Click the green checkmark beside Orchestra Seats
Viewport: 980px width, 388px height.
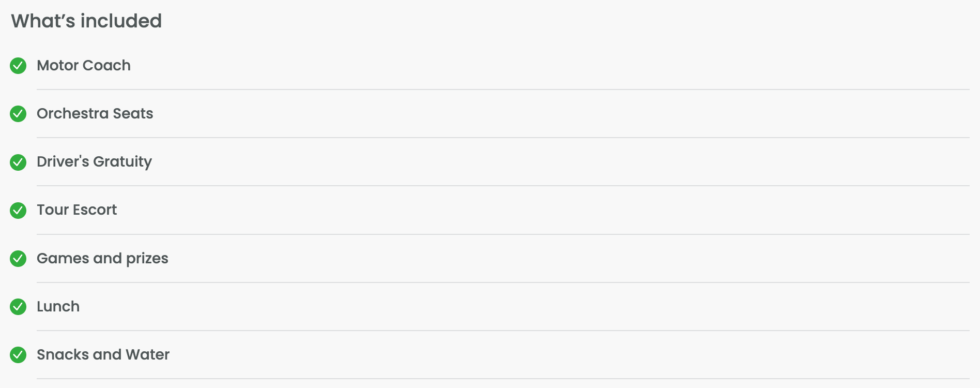point(18,114)
